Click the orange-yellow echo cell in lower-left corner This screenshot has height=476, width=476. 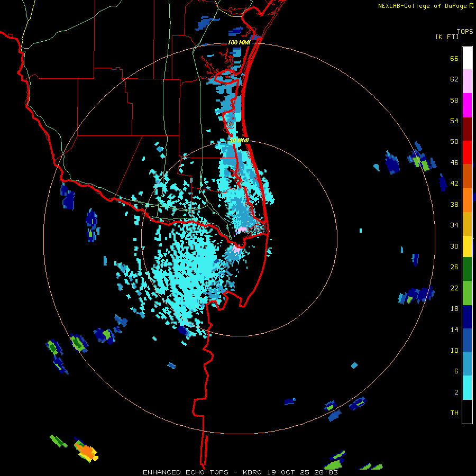tap(86, 451)
